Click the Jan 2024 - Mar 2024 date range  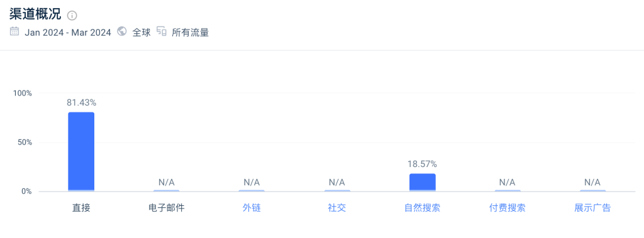point(68,33)
